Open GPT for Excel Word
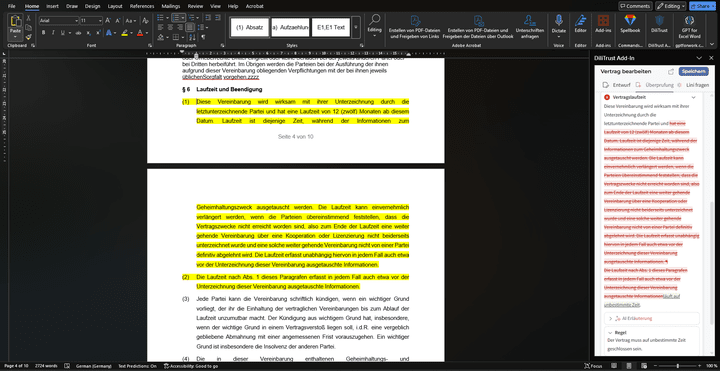Viewport: 720px width, 371px height. 689,27
